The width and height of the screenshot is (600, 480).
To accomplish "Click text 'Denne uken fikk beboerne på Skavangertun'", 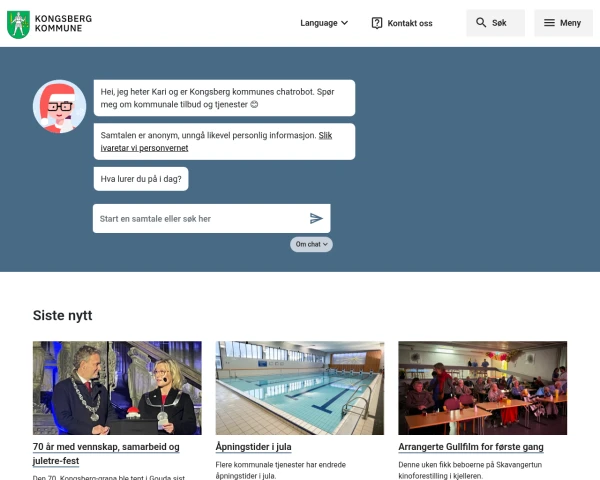I will pos(470,465).
